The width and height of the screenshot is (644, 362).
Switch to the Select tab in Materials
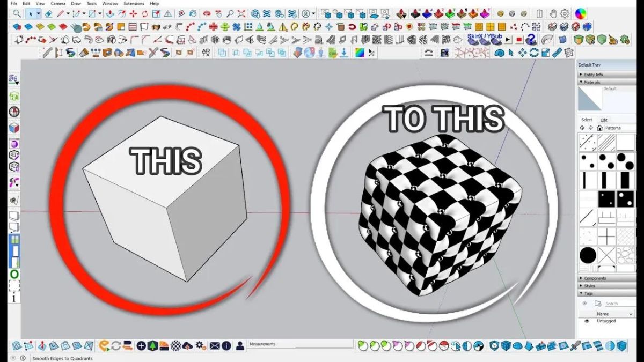click(587, 120)
